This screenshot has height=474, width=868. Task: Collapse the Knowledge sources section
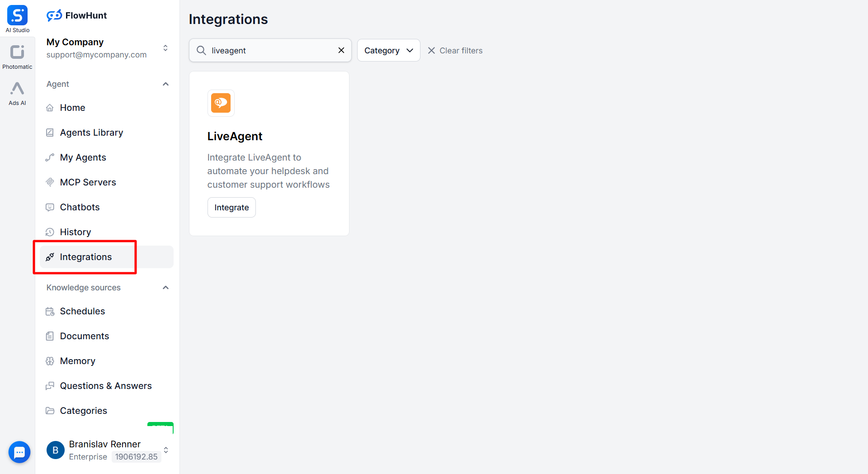165,288
